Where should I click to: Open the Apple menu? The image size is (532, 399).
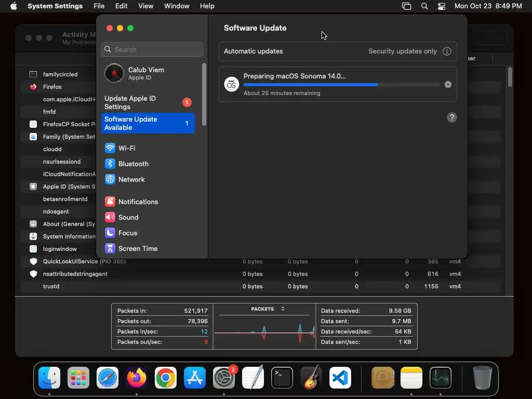tap(14, 6)
